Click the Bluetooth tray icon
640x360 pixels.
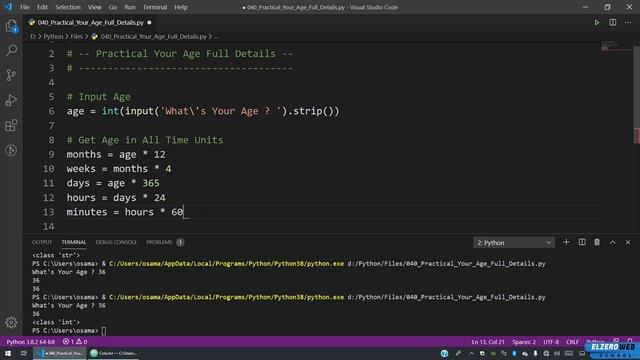tap(514, 353)
